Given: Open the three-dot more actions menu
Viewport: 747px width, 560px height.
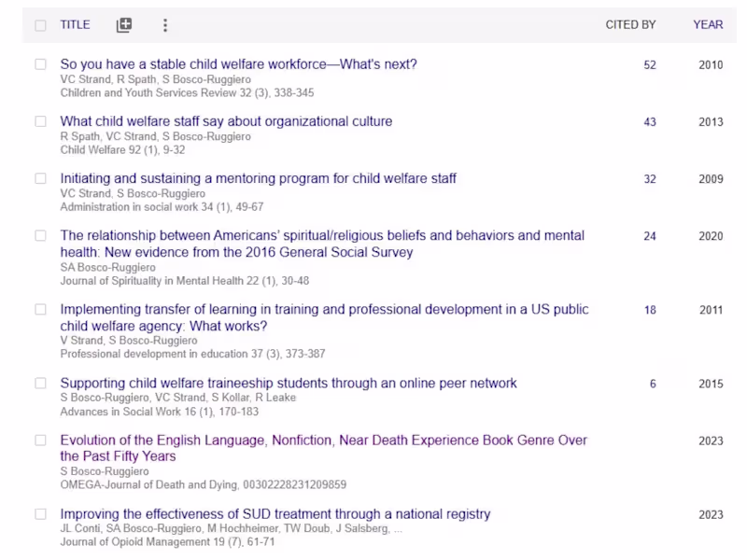Looking at the screenshot, I should [165, 25].
